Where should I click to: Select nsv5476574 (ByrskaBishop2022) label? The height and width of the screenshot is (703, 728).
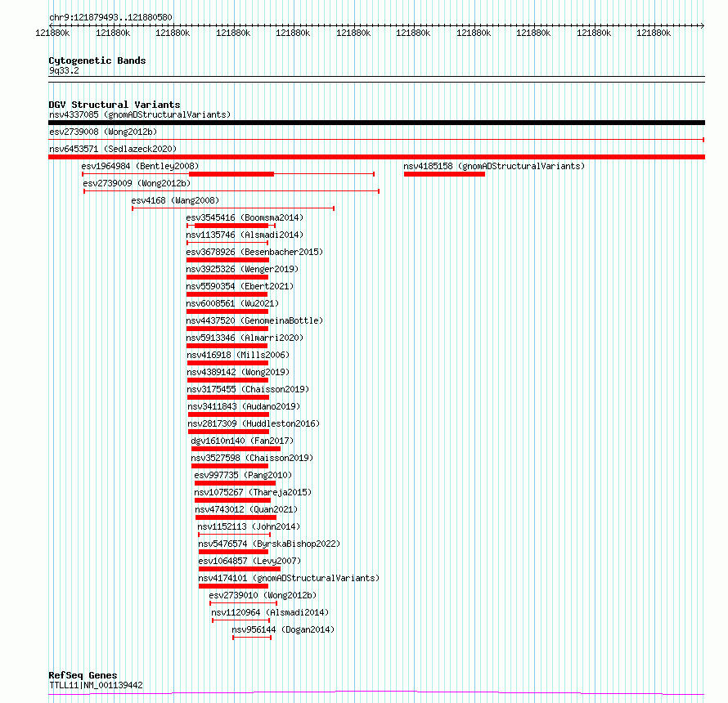coord(269,544)
